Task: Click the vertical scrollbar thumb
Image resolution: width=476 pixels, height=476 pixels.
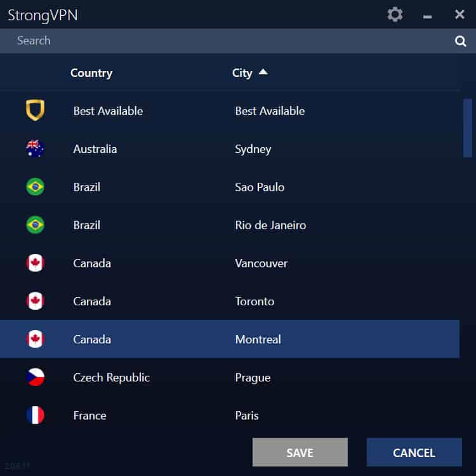Action: click(x=468, y=128)
